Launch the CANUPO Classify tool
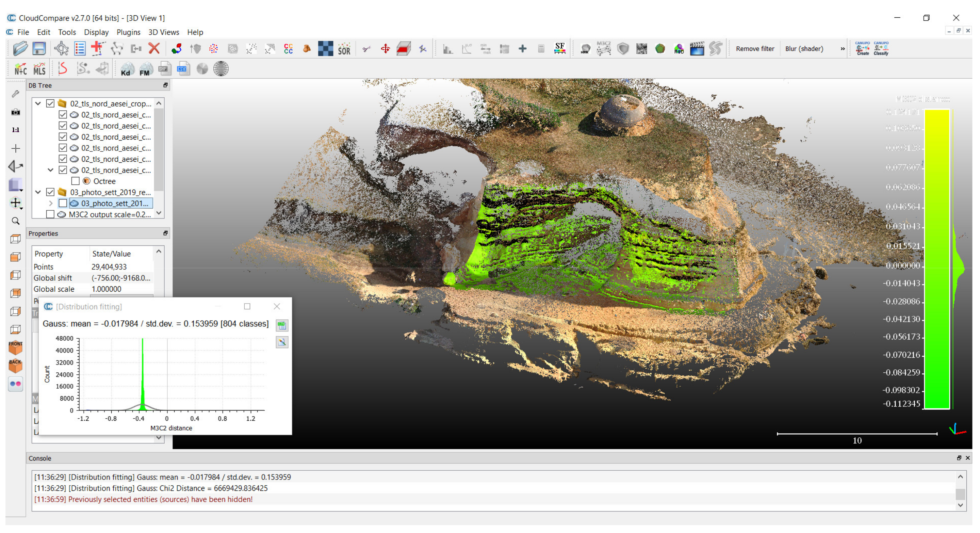 [881, 49]
